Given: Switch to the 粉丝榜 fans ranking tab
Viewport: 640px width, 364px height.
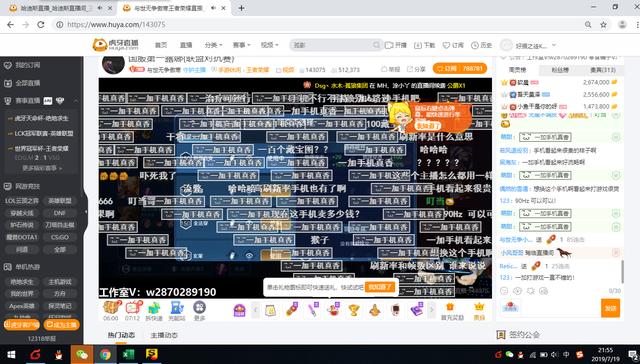Looking at the screenshot, I should [560, 70].
